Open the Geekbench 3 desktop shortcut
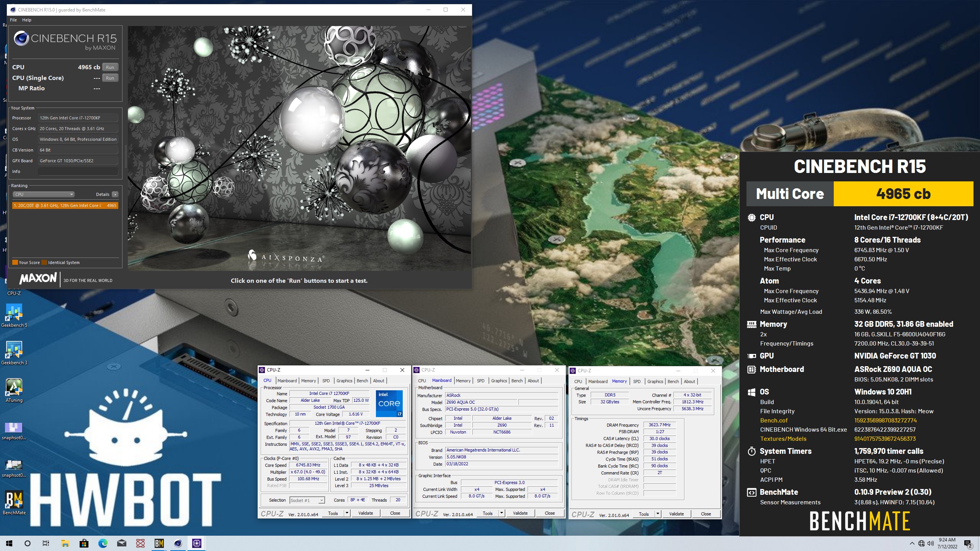The image size is (980, 551). coord(14,353)
